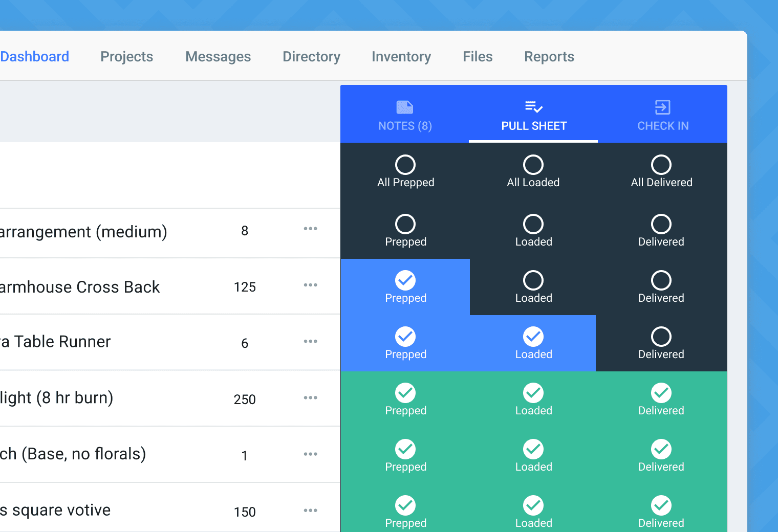This screenshot has width=778, height=532.
Task: Select quantity 1 for Base, no florals
Action: (x=245, y=456)
